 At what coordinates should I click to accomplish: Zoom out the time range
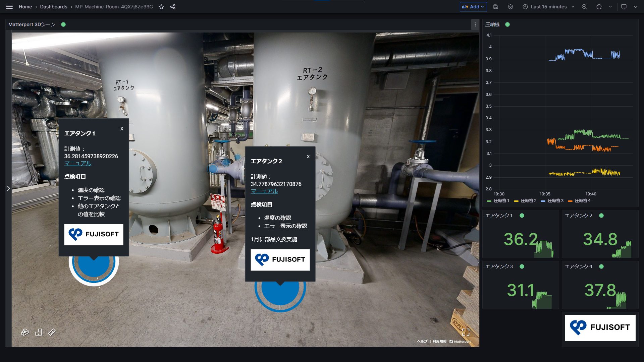click(584, 7)
